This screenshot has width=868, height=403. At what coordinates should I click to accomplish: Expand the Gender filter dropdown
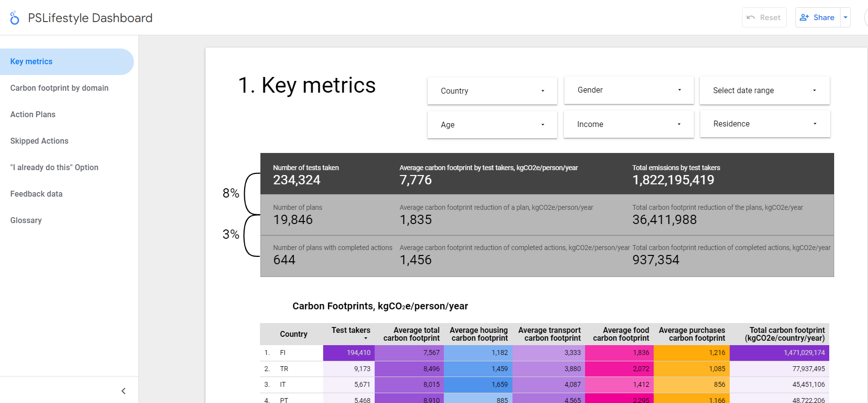629,90
